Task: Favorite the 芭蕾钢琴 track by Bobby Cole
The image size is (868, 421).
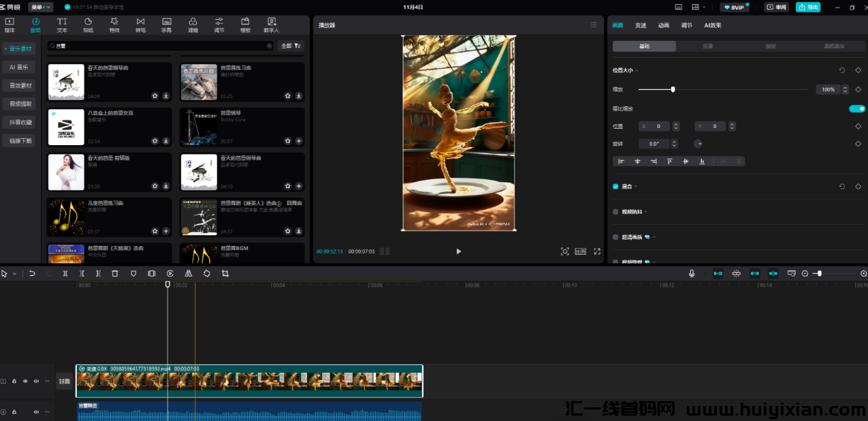Action: 288,141
